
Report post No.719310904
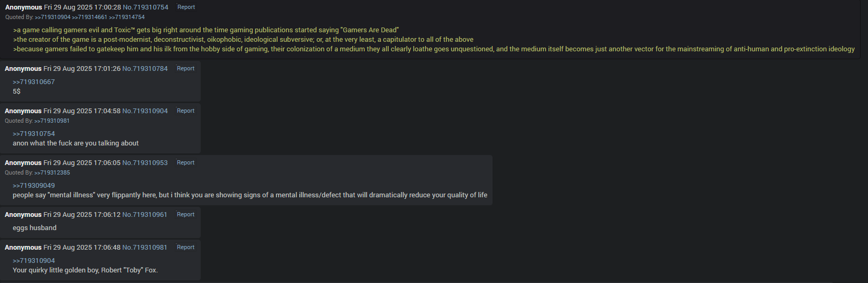185,111
